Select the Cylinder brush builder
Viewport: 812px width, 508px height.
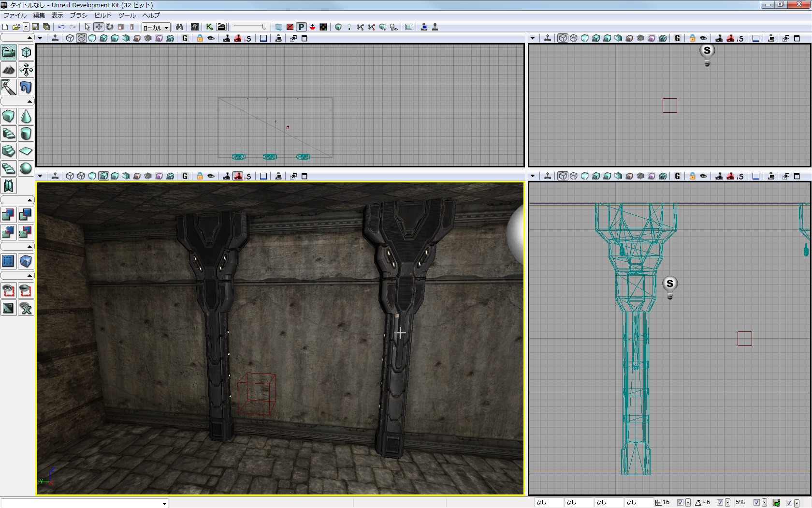26,134
